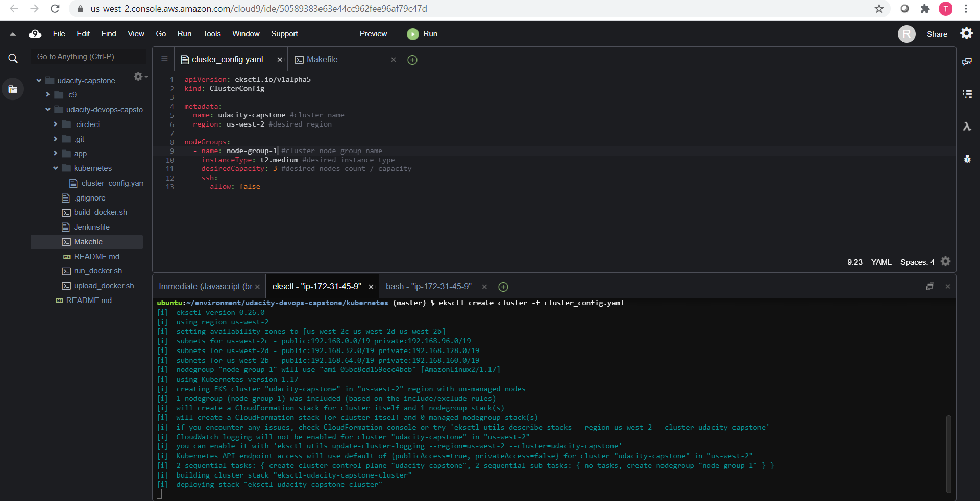Close the eksctl terminal tab
The image size is (980, 501).
(371, 287)
